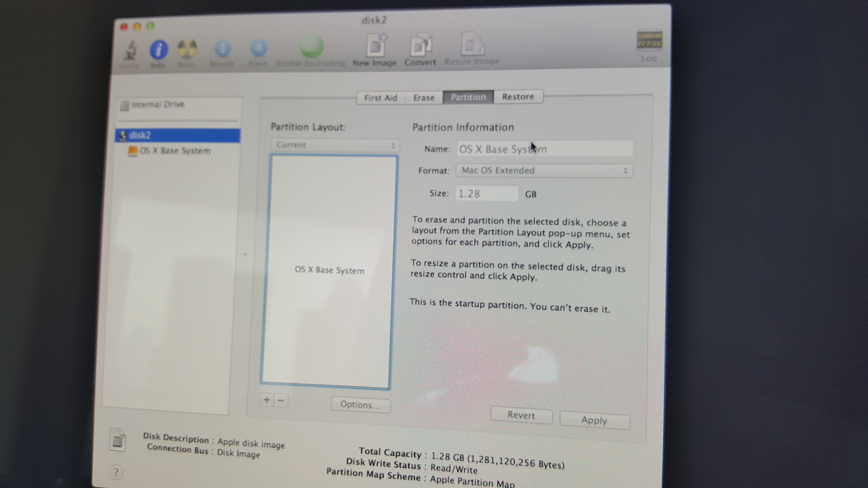868x488 pixels.
Task: Create a New Image from toolbar
Action: pyautogui.click(x=376, y=45)
